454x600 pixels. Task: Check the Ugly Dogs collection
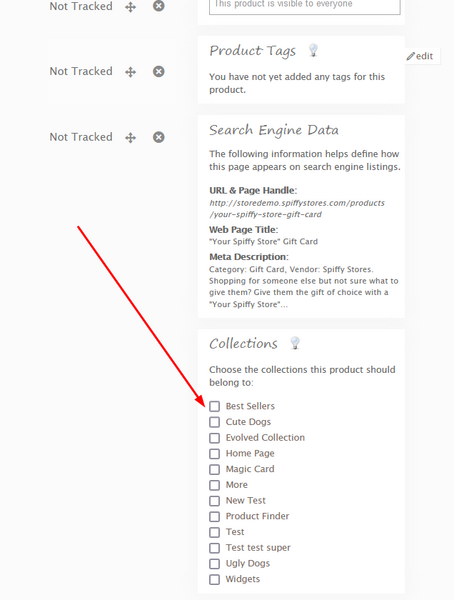(214, 564)
